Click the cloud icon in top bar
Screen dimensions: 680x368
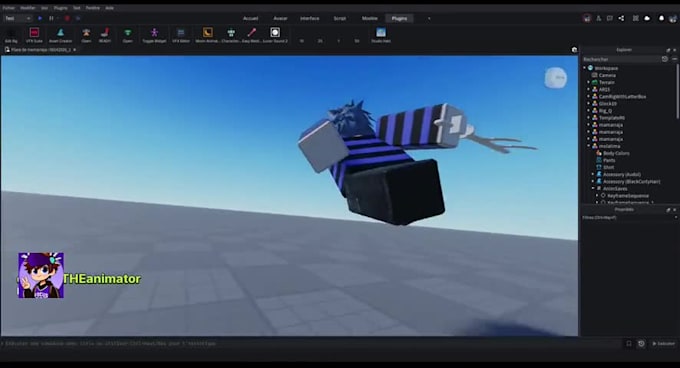pos(647,18)
